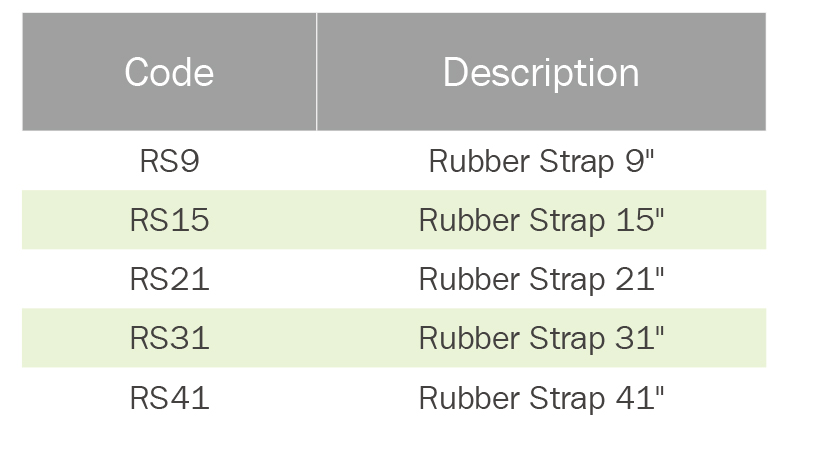The width and height of the screenshot is (813, 450).
Task: Click the Description column header
Action: [540, 73]
